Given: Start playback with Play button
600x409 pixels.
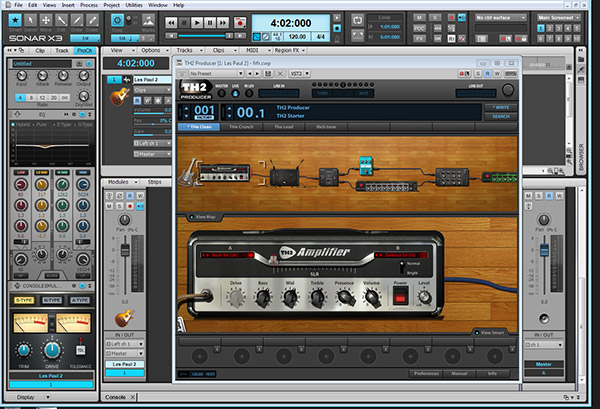Looking at the screenshot, I should pyautogui.click(x=197, y=23).
